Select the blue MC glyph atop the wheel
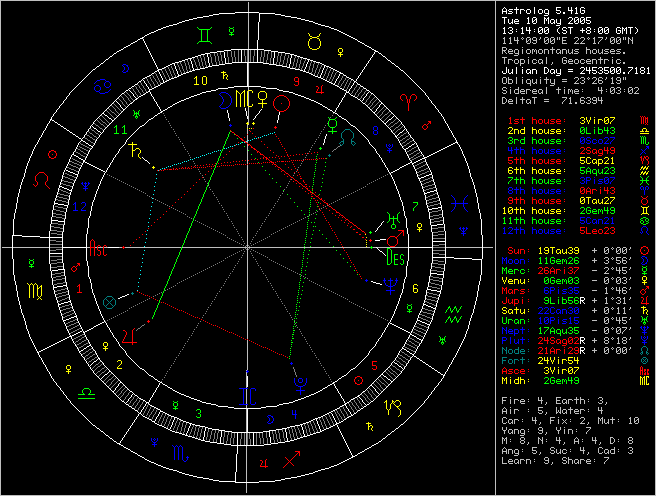 point(243,98)
